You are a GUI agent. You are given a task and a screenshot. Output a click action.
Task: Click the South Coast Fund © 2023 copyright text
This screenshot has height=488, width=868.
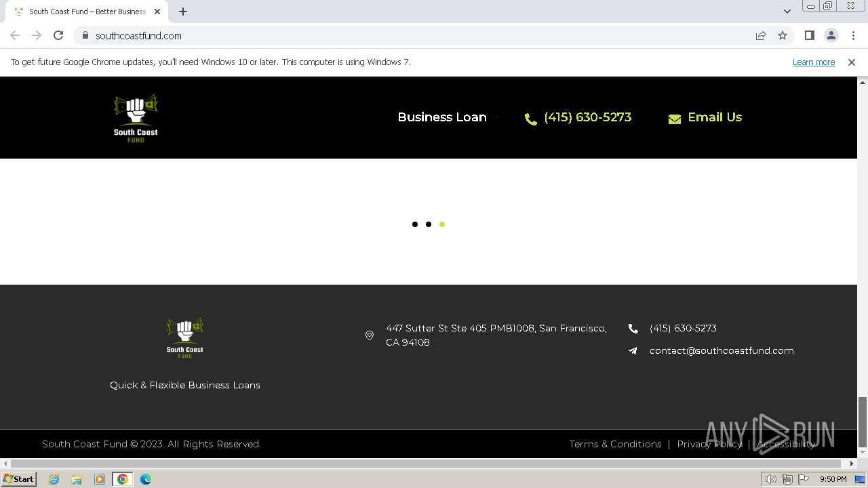[151, 444]
